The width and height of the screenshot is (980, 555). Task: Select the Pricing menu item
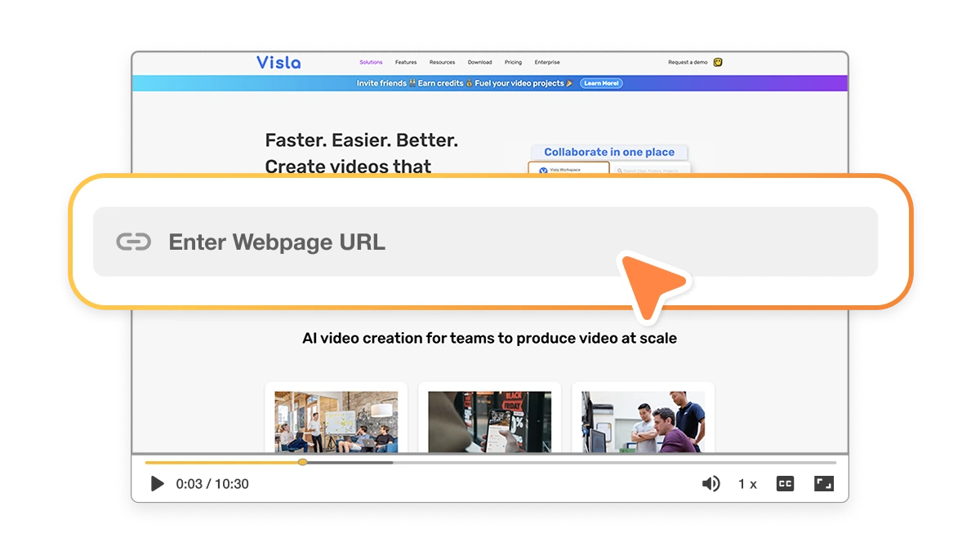513,62
